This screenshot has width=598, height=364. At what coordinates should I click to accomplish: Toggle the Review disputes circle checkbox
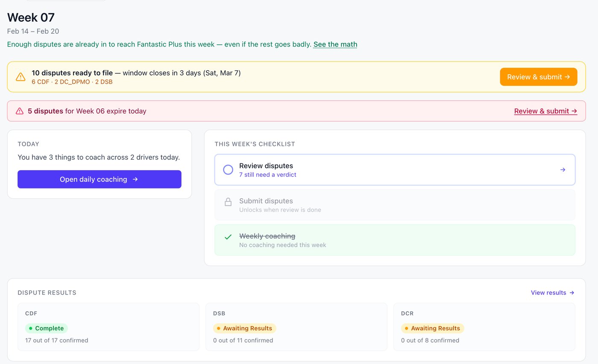(x=228, y=170)
